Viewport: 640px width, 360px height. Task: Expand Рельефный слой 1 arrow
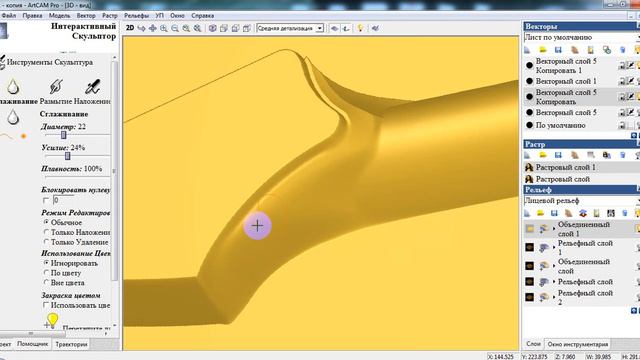pyautogui.click(x=554, y=247)
